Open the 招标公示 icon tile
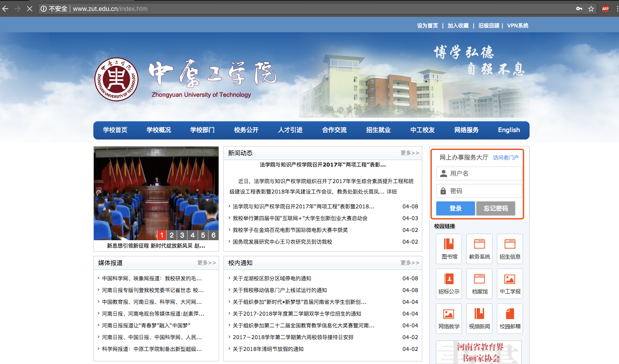Screen dimensions: 619x364 tap(448, 283)
